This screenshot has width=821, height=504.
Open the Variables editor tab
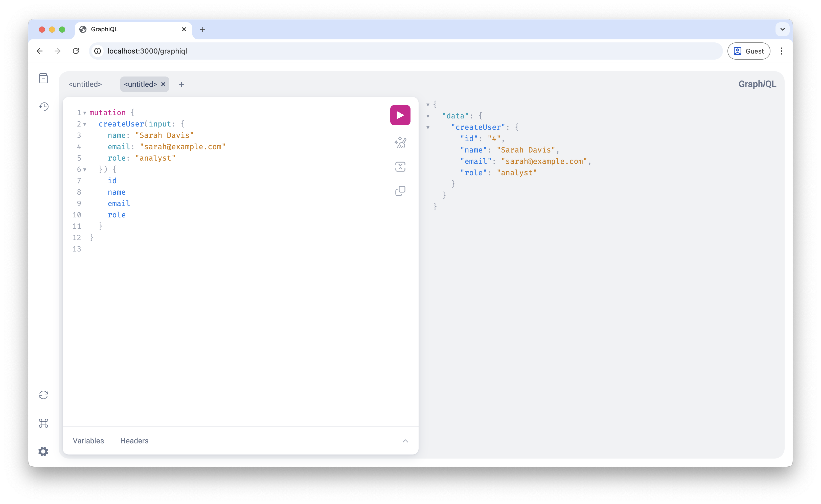click(x=88, y=441)
